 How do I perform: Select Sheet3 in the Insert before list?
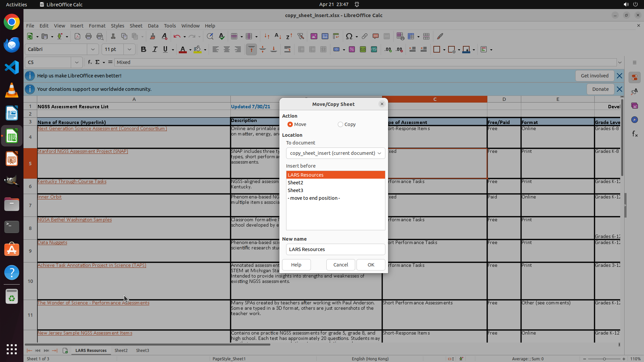(296, 190)
